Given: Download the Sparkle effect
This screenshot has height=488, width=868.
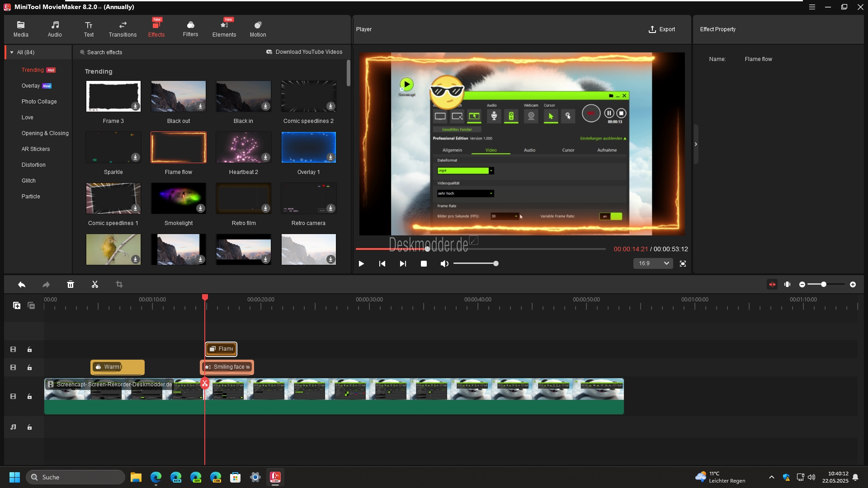Looking at the screenshot, I should (x=135, y=157).
